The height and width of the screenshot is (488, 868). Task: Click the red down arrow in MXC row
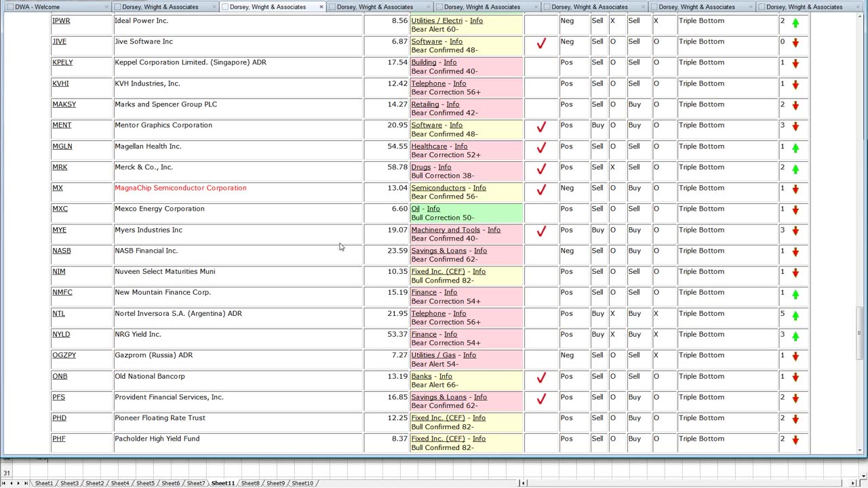click(x=795, y=210)
